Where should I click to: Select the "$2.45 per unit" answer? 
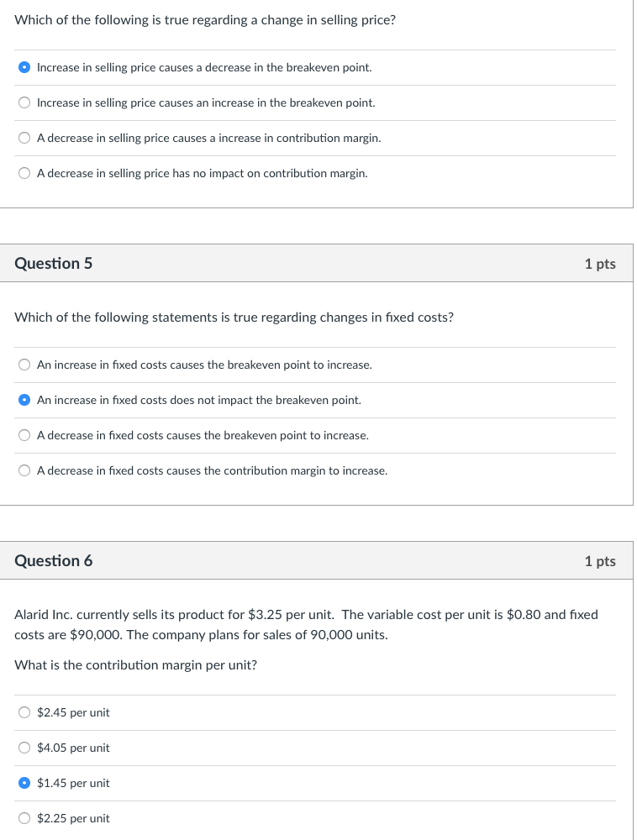click(24, 712)
